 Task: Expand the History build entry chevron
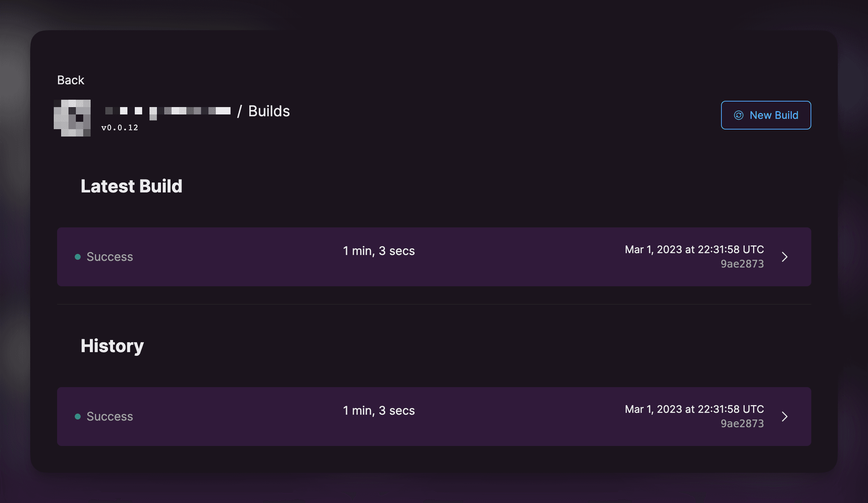(784, 417)
